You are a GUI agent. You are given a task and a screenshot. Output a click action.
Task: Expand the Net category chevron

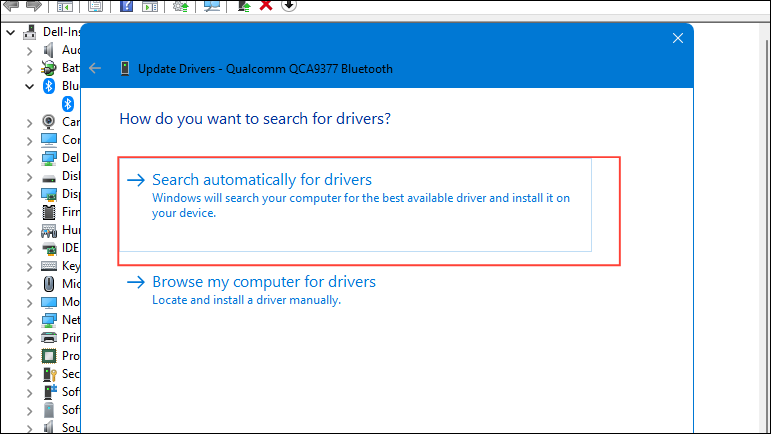pyautogui.click(x=30, y=321)
